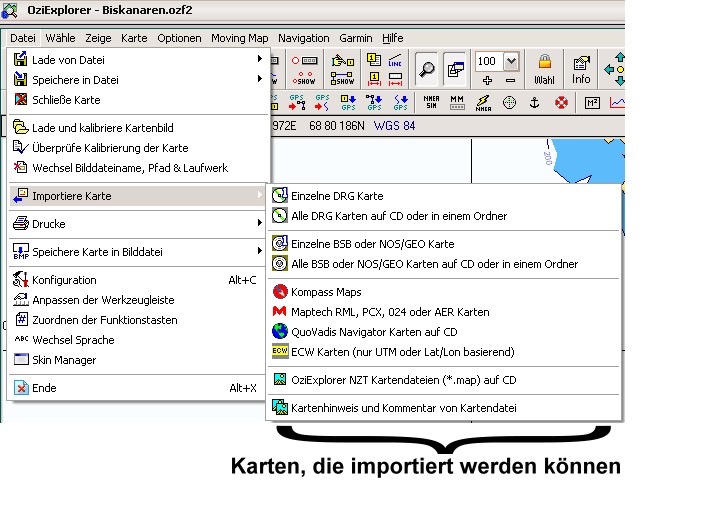Open the Zeige menu
This screenshot has height=525, width=719.
point(98,38)
